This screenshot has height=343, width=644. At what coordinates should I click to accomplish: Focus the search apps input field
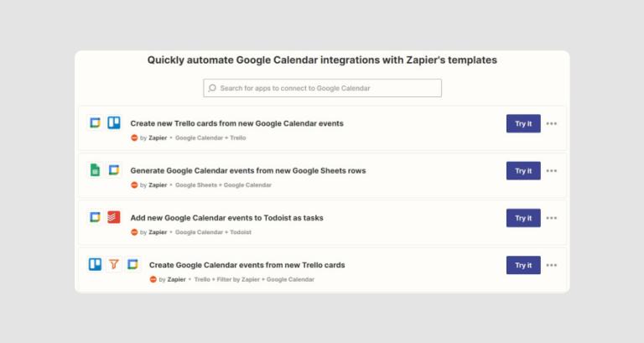pyautogui.click(x=322, y=88)
